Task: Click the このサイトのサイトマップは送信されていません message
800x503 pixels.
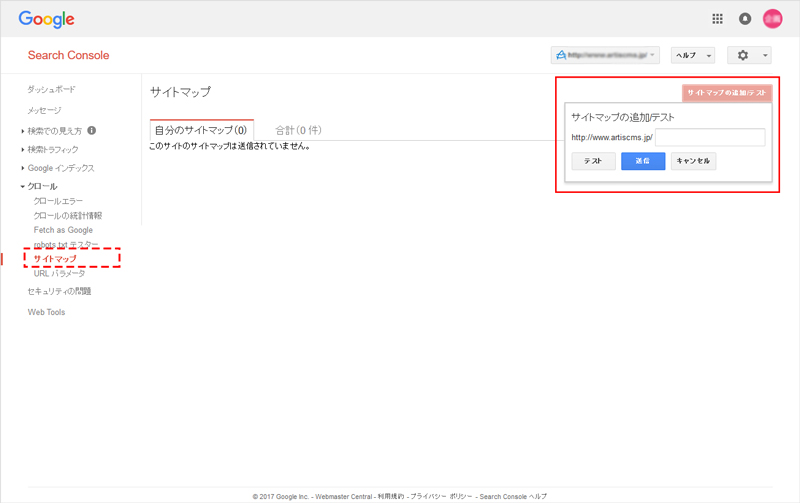Action: pos(230,146)
